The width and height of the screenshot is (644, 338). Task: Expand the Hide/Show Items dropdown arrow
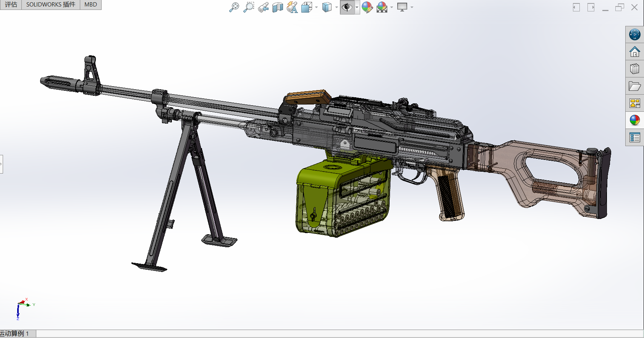pos(357,7)
